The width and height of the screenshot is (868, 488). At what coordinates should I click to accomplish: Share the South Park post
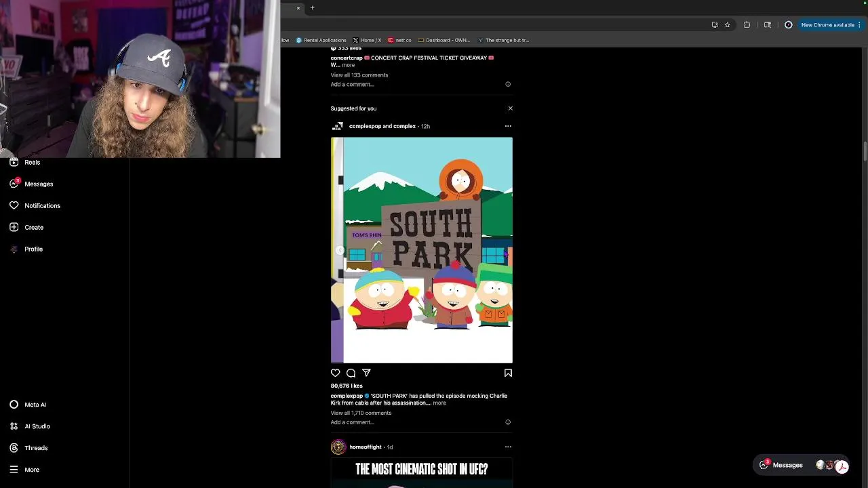[x=366, y=373]
